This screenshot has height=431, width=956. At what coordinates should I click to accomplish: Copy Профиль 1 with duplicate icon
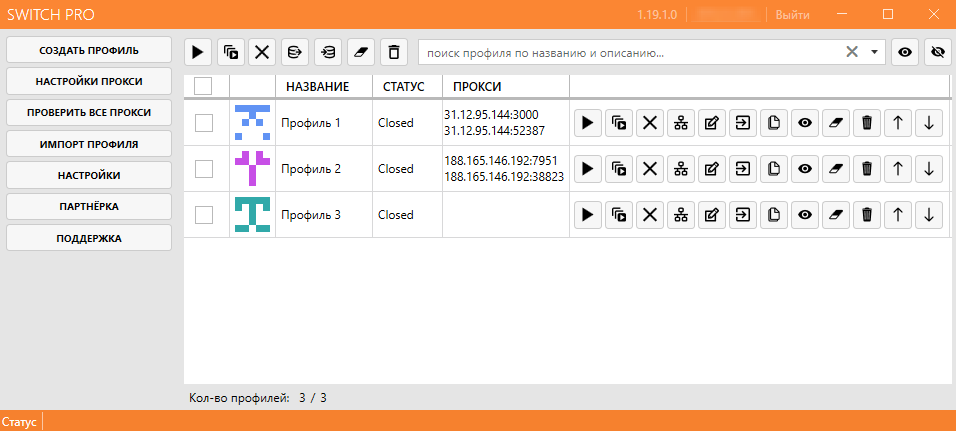click(774, 123)
